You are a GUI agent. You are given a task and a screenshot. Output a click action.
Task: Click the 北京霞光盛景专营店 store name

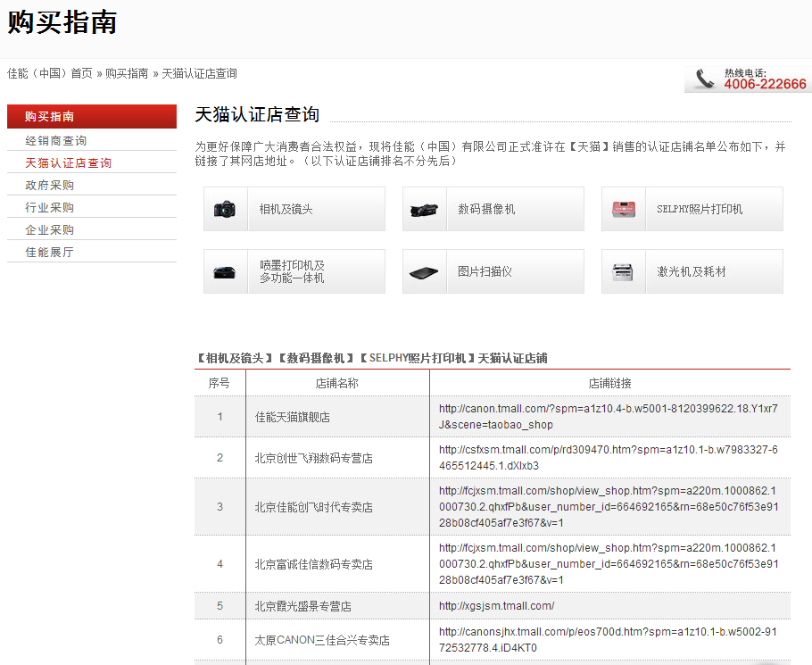[303, 606]
